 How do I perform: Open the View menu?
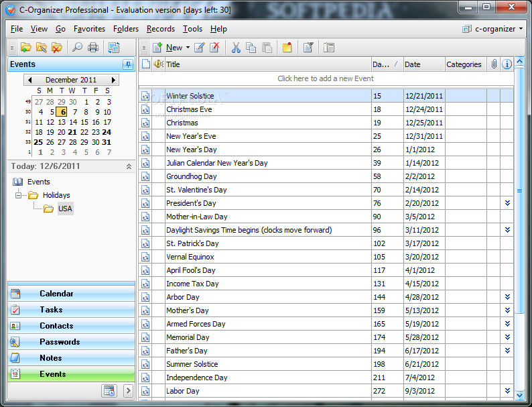coord(39,29)
